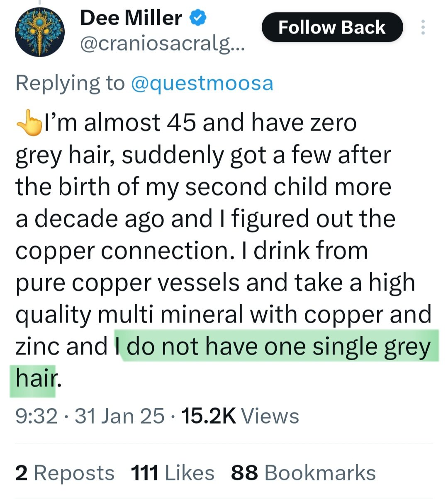
Task: Open the @questmoosa profile link
Action: pos(202,83)
